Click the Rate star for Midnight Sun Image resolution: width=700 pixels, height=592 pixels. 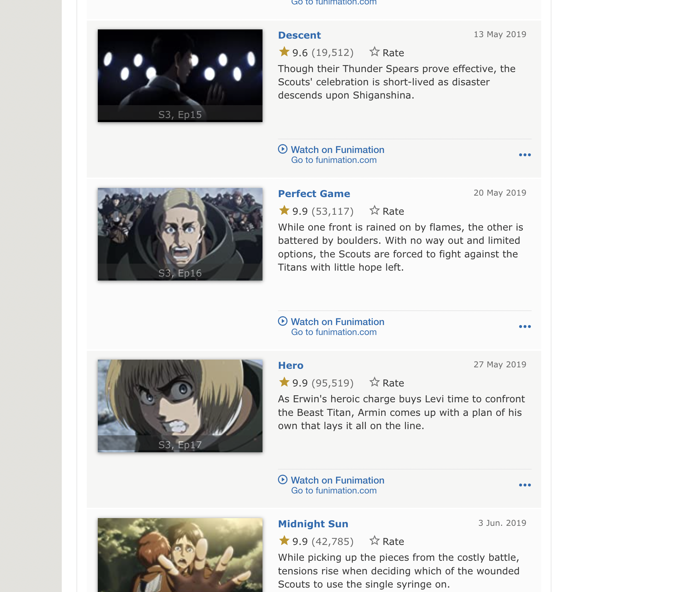(x=374, y=541)
